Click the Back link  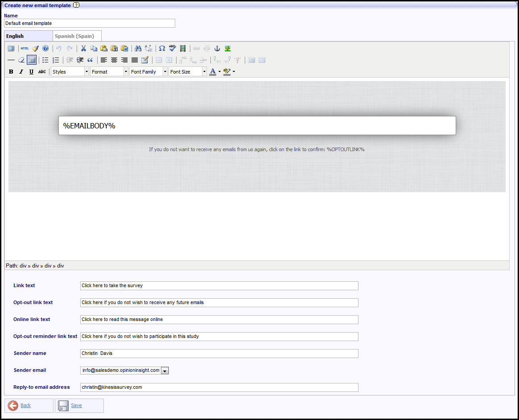(x=25, y=405)
